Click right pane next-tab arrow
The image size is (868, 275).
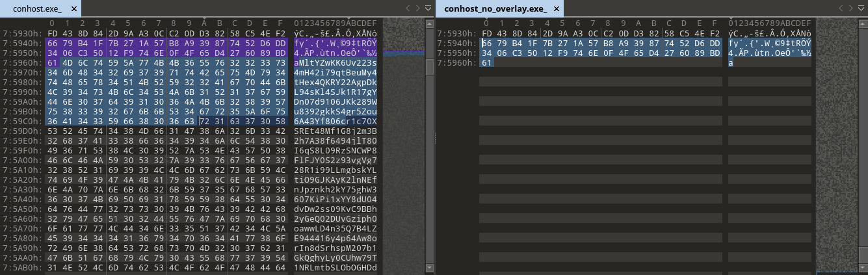coord(850,8)
